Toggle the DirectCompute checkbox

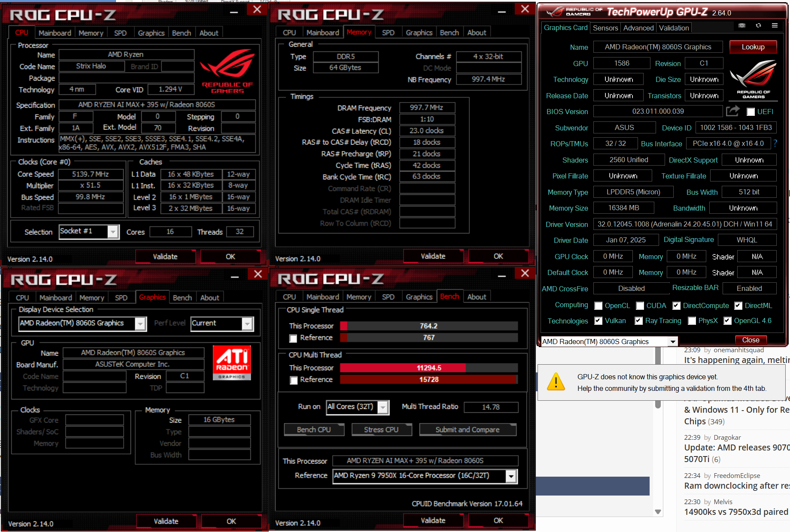676,306
